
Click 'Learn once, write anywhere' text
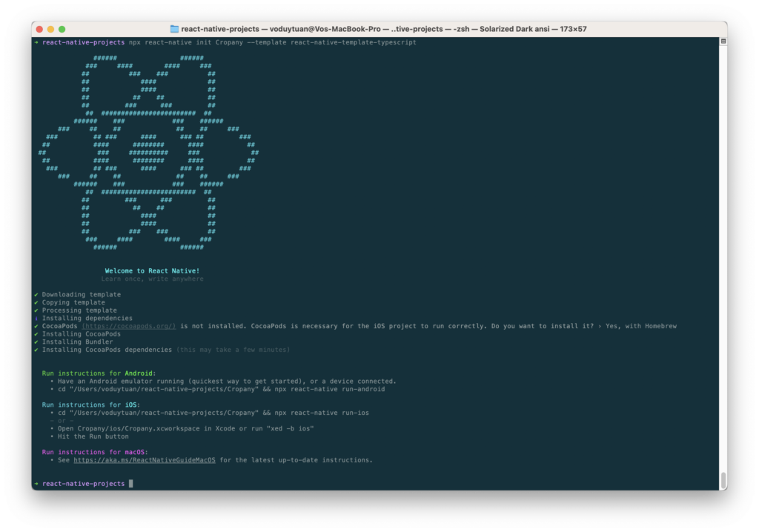coord(152,279)
